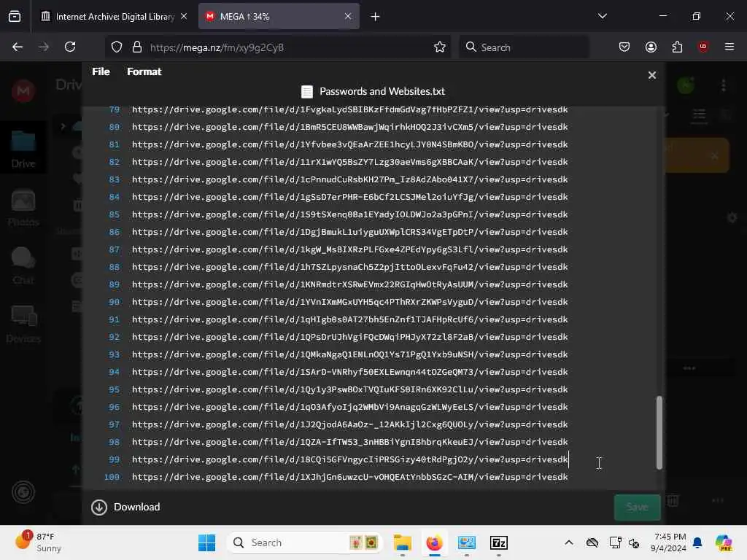Click the tracking protection shield icon

click(x=117, y=47)
